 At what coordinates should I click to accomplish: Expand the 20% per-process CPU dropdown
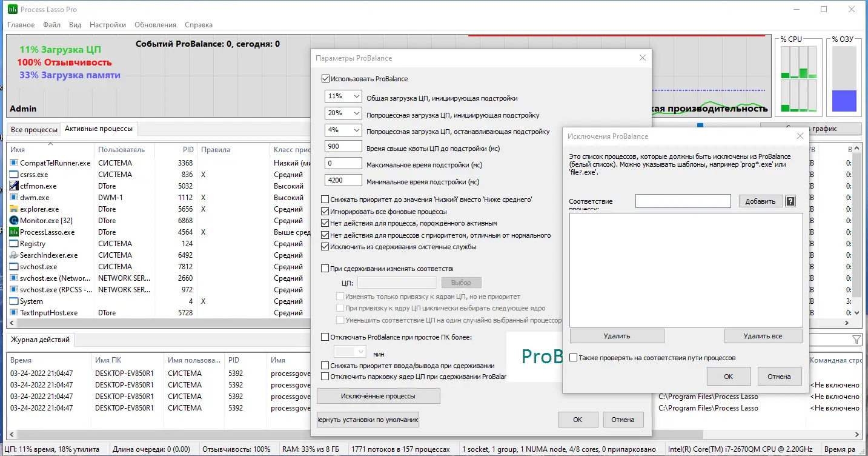click(343, 113)
